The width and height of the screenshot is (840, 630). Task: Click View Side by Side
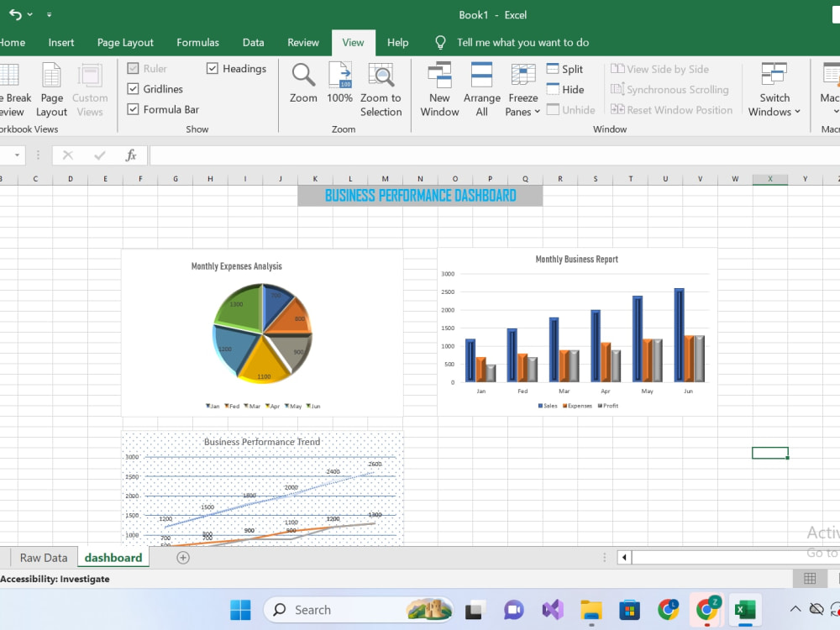pos(659,69)
